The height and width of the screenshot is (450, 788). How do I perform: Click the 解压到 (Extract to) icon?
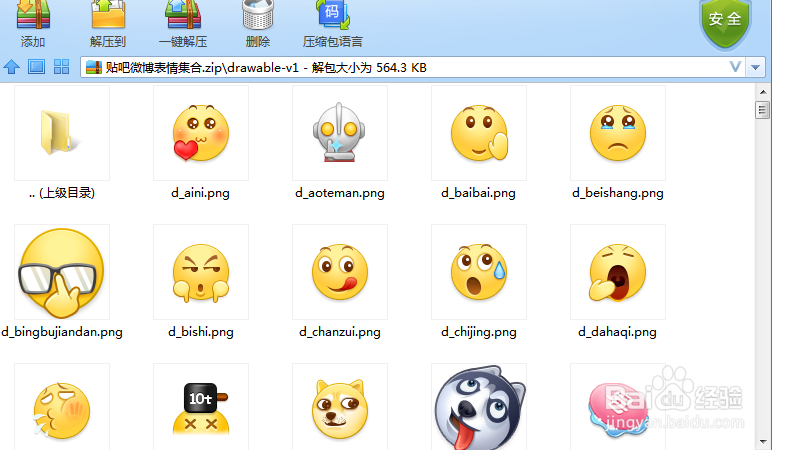[108, 15]
